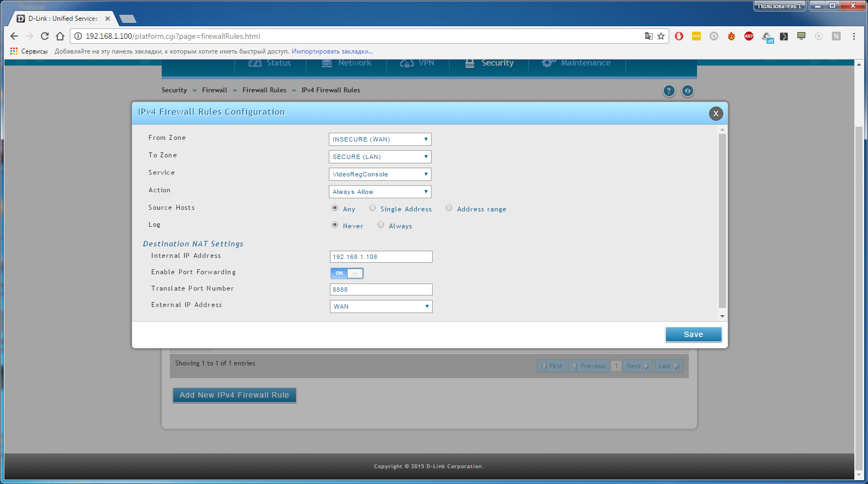Select page 1 in pagination

coord(616,366)
